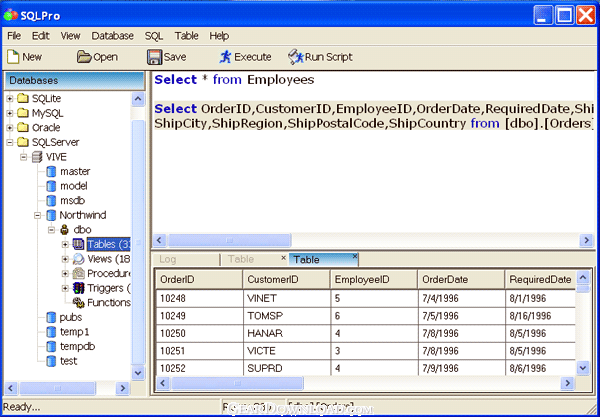Sort by the OrderID column header

199,279
